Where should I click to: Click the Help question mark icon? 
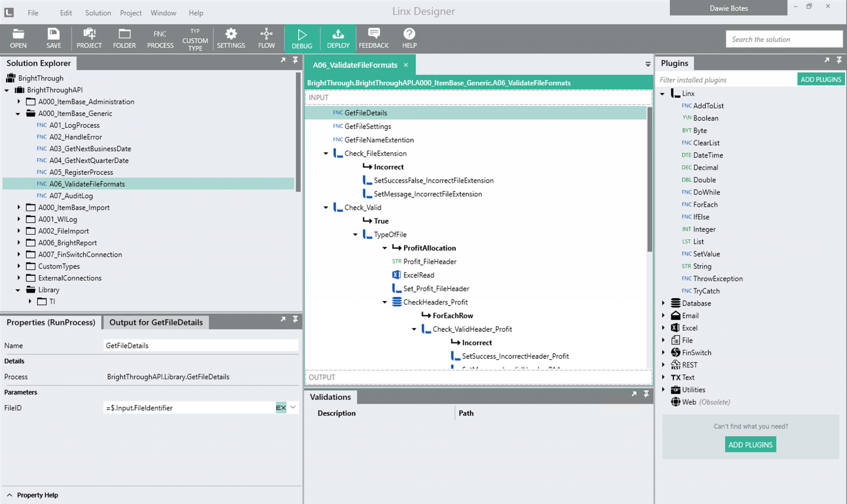(x=409, y=38)
